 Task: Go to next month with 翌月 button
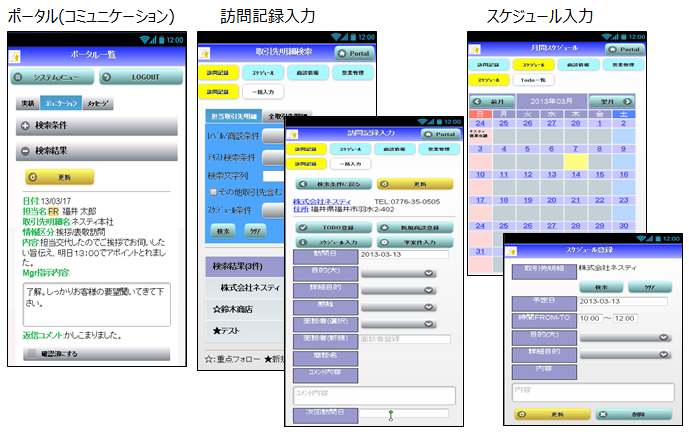pyautogui.click(x=612, y=102)
